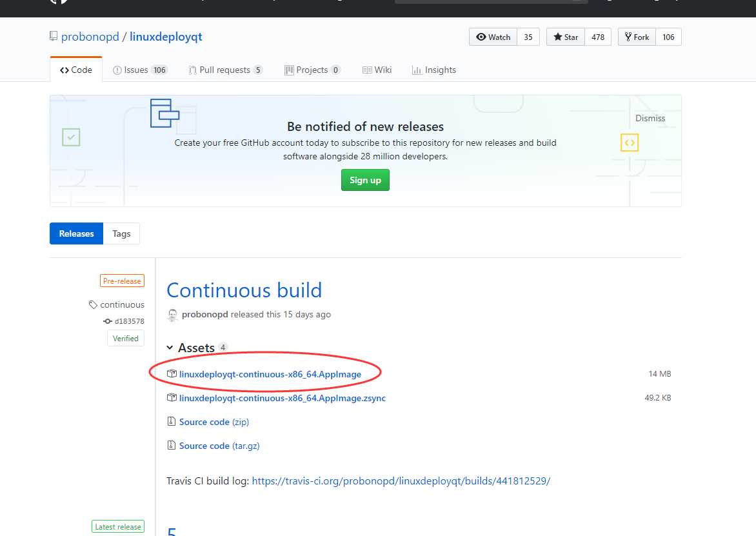Click the green Sign up button
The height and width of the screenshot is (536, 756).
pyautogui.click(x=365, y=180)
